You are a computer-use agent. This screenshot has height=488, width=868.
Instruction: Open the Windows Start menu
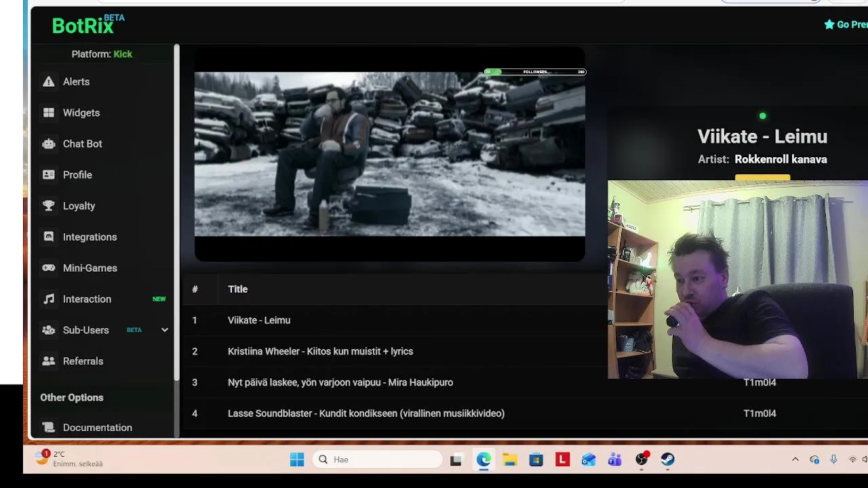point(297,460)
